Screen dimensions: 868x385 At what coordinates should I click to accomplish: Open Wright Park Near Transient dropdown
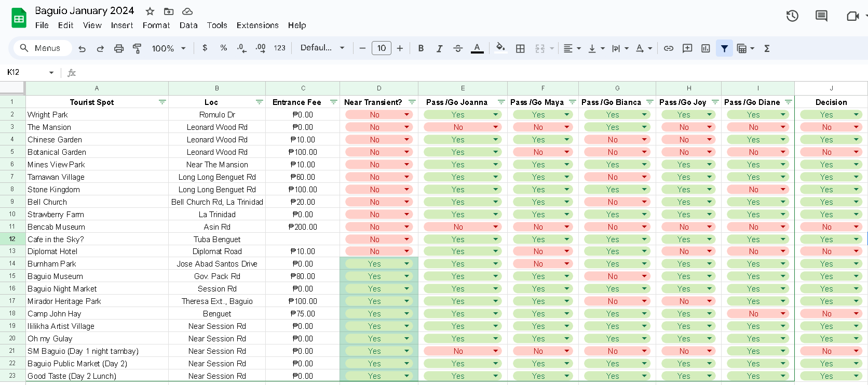[407, 115]
